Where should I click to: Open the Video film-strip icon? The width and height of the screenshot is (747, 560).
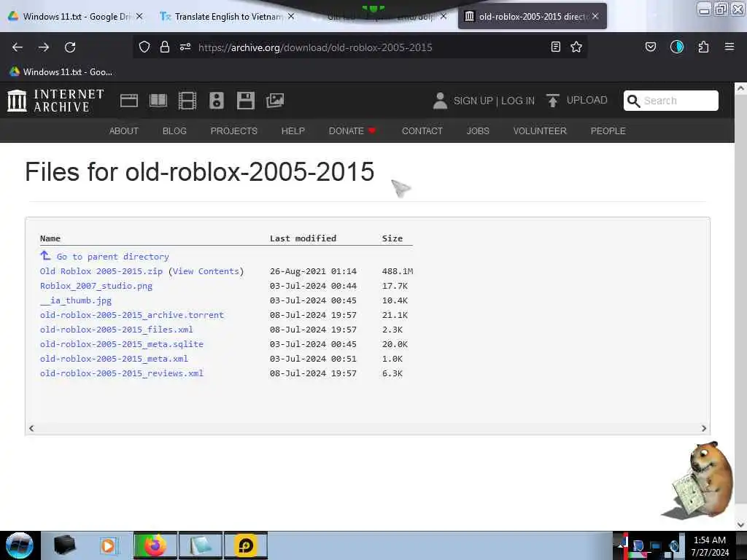point(187,101)
